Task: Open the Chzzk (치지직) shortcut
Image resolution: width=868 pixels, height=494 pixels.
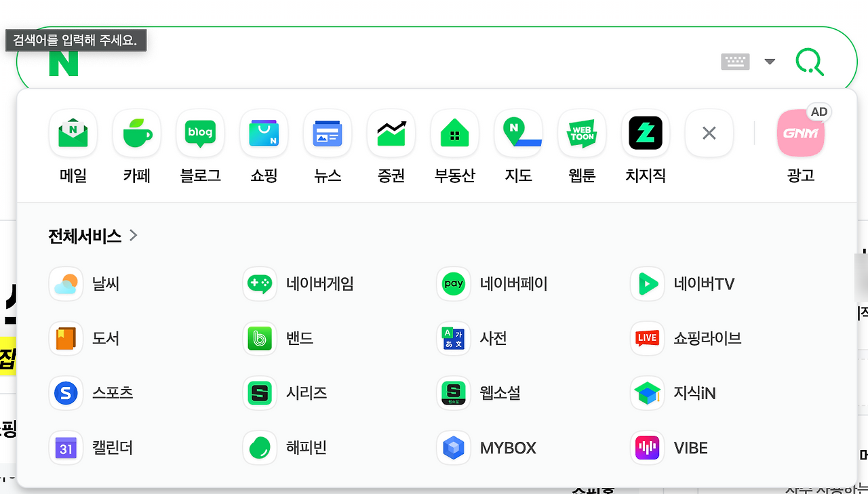Action: [646, 147]
